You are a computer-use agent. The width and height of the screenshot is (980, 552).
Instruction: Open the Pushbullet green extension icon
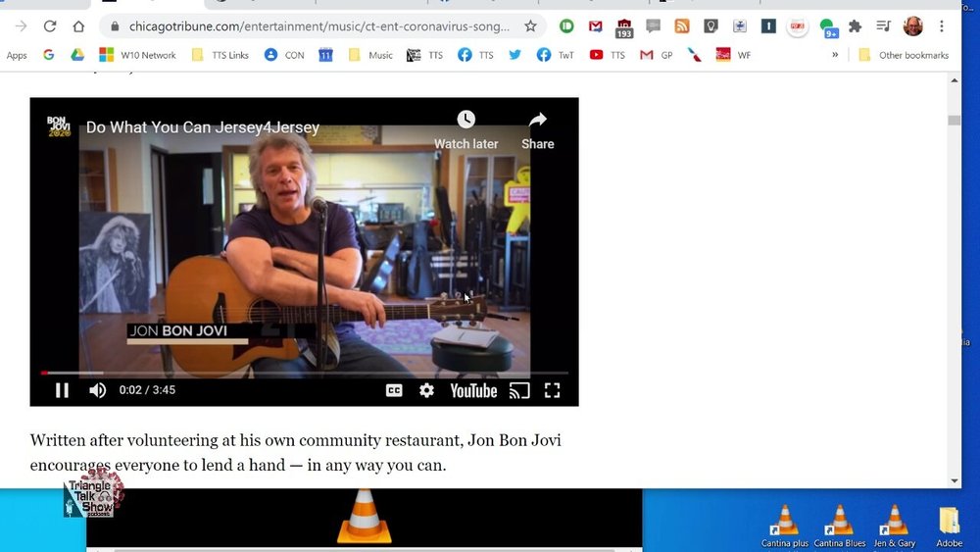566,26
